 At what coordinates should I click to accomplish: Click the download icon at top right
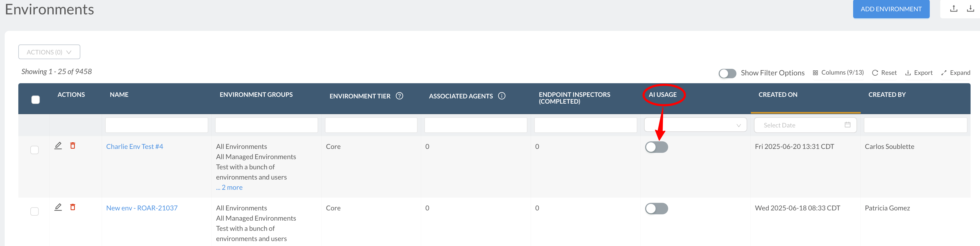(x=970, y=8)
